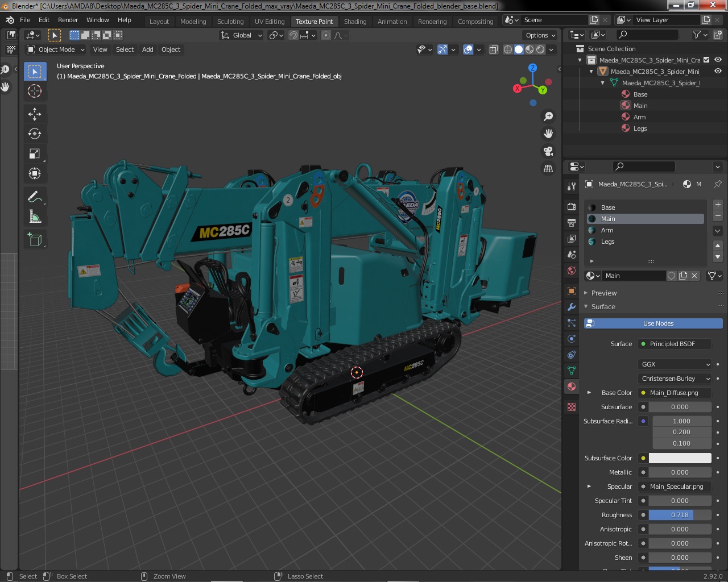Open the GGX distribution dropdown

point(675,364)
